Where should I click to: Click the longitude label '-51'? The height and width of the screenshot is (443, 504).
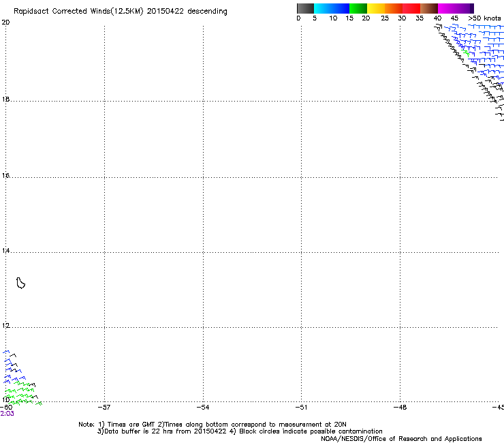(x=301, y=408)
